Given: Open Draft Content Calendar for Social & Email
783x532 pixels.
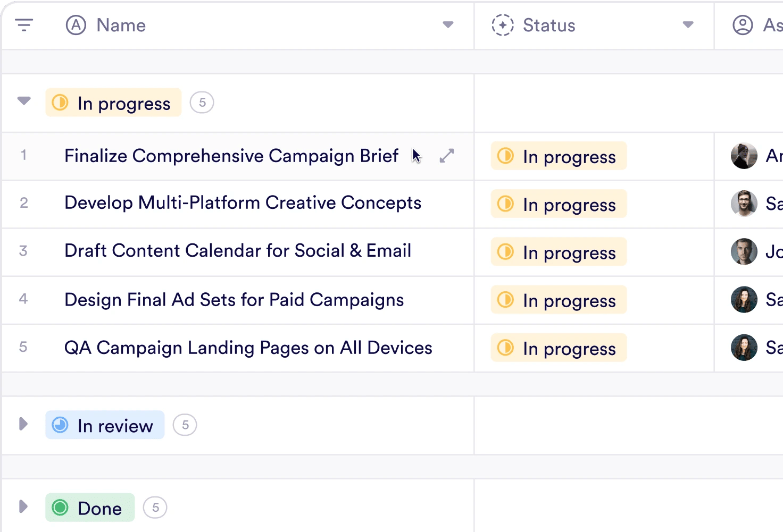Looking at the screenshot, I should coord(238,251).
